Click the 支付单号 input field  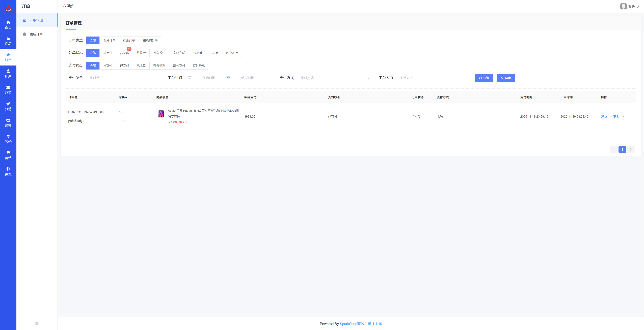[123, 78]
